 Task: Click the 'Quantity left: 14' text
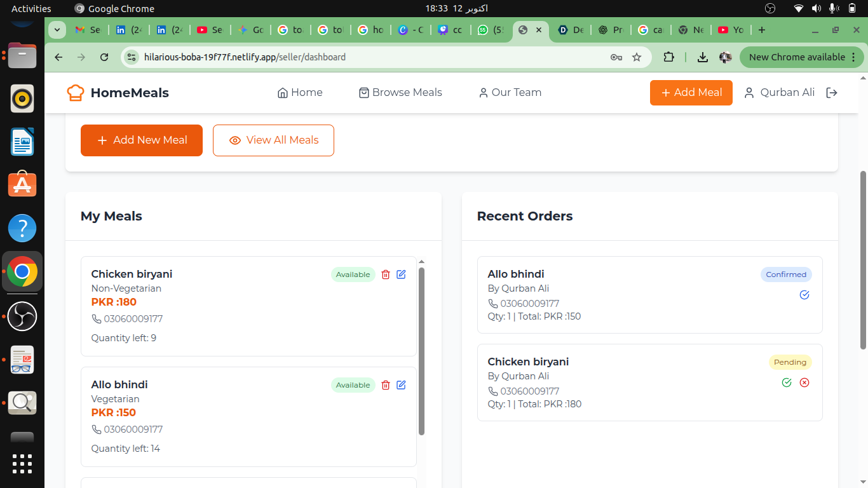[x=126, y=449]
